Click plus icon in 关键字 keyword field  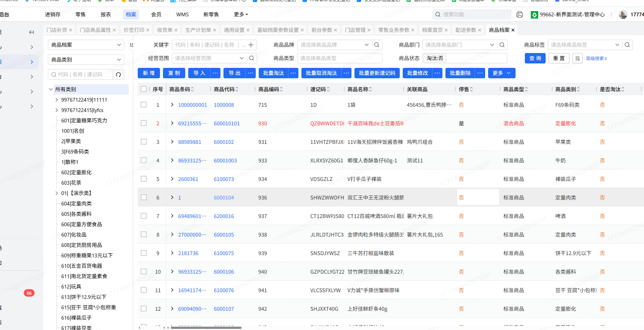pos(251,45)
